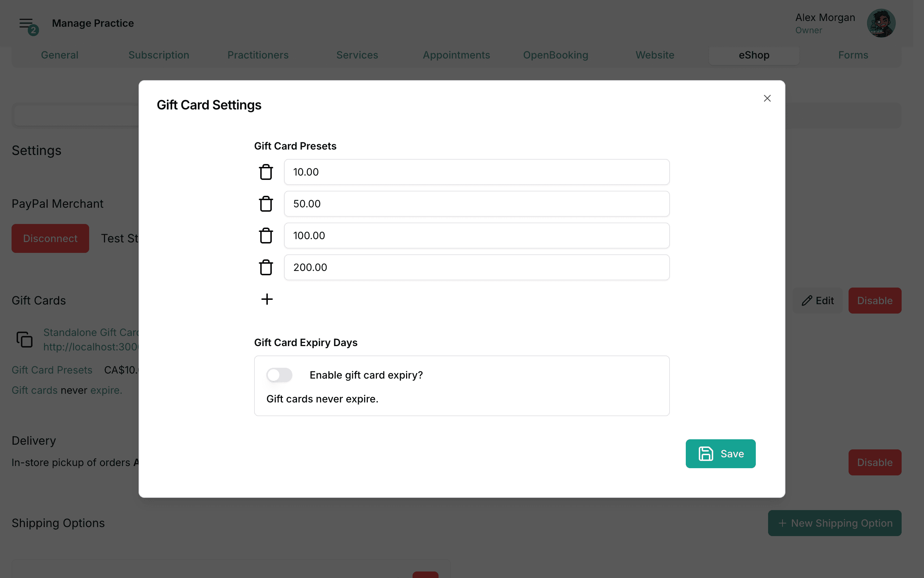
Task: Select the Website tab
Action: point(655,55)
